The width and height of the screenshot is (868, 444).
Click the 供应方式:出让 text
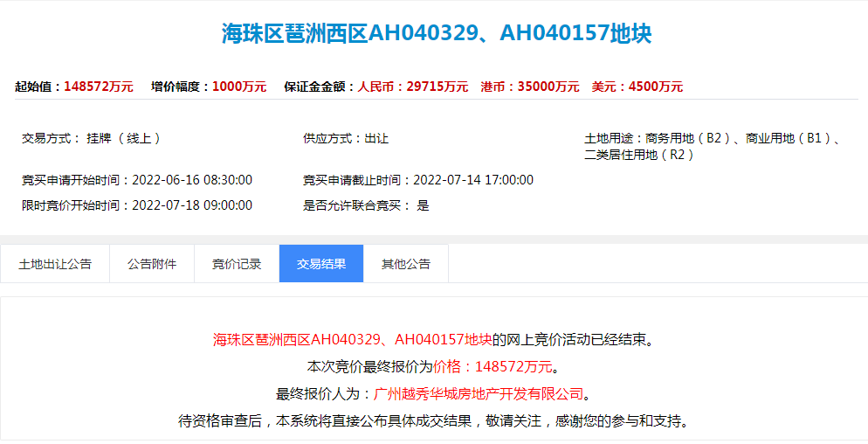click(346, 139)
